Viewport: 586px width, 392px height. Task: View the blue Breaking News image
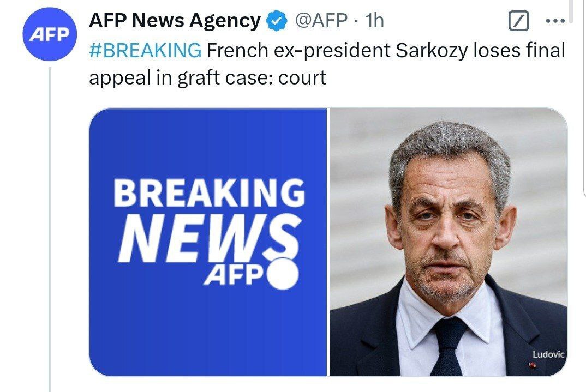pyautogui.click(x=208, y=242)
